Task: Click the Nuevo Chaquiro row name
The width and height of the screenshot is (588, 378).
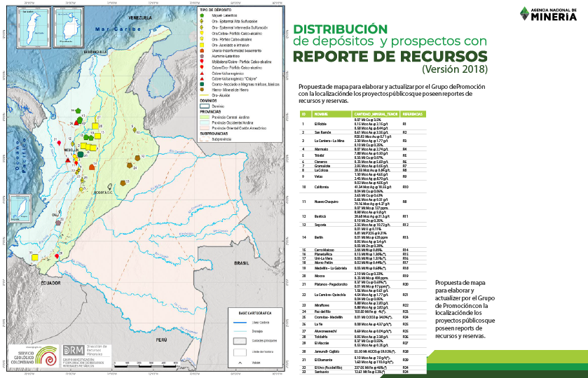Action: [x=327, y=202]
